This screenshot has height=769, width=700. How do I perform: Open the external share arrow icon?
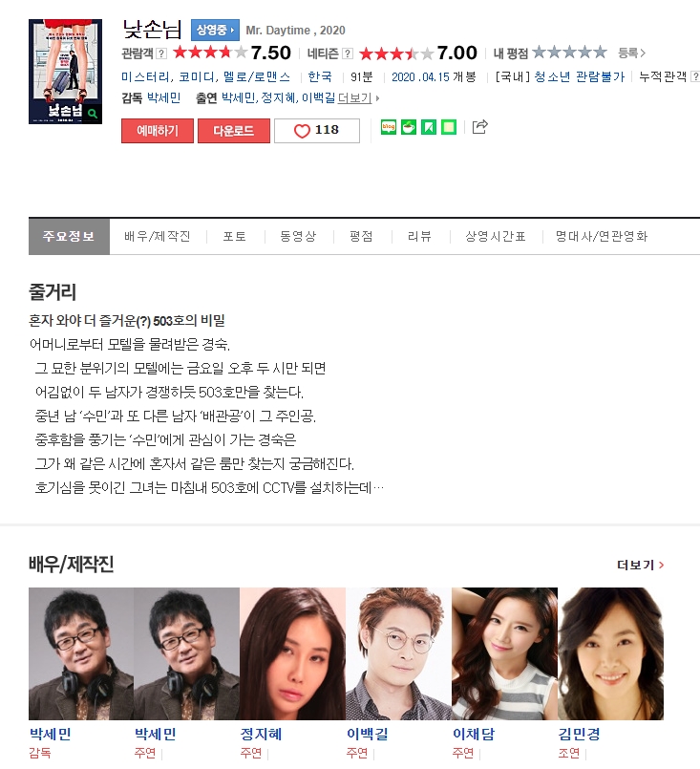[480, 126]
